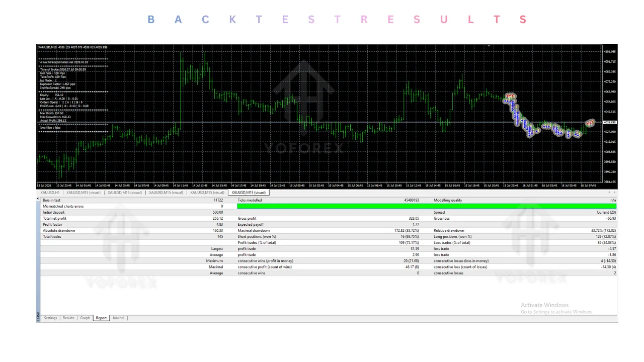Click the Spread value Current (20)
The image size is (644, 362).
(606, 212)
